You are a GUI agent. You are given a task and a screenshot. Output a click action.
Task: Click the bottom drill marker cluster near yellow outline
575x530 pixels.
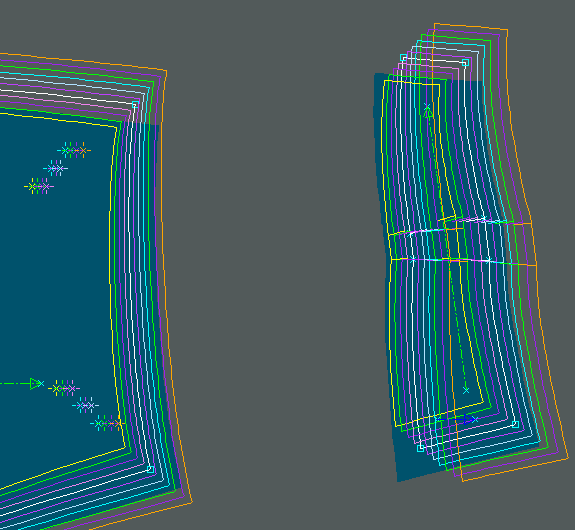(x=106, y=424)
